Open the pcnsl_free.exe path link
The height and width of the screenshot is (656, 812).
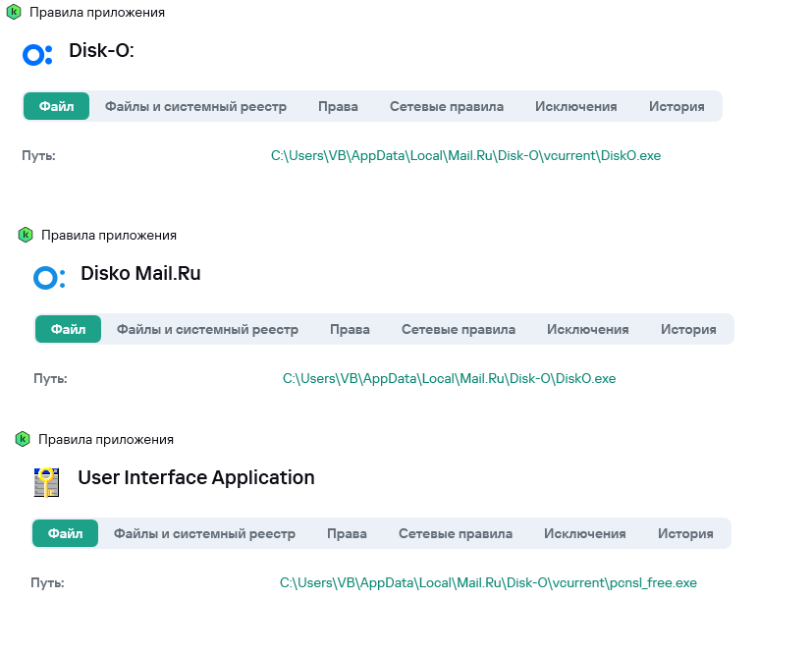point(488,583)
